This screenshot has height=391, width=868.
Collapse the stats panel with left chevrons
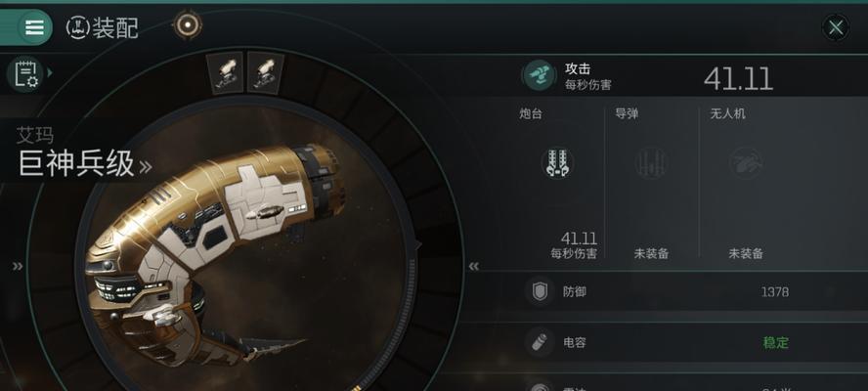click(x=473, y=267)
